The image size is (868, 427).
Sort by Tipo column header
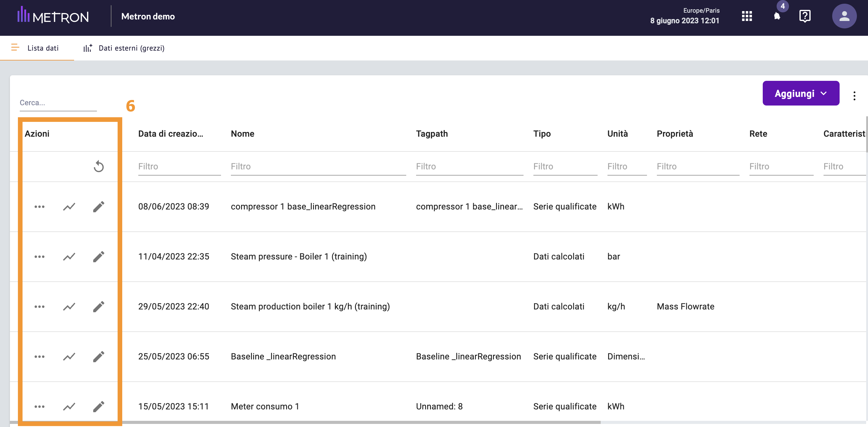(542, 134)
